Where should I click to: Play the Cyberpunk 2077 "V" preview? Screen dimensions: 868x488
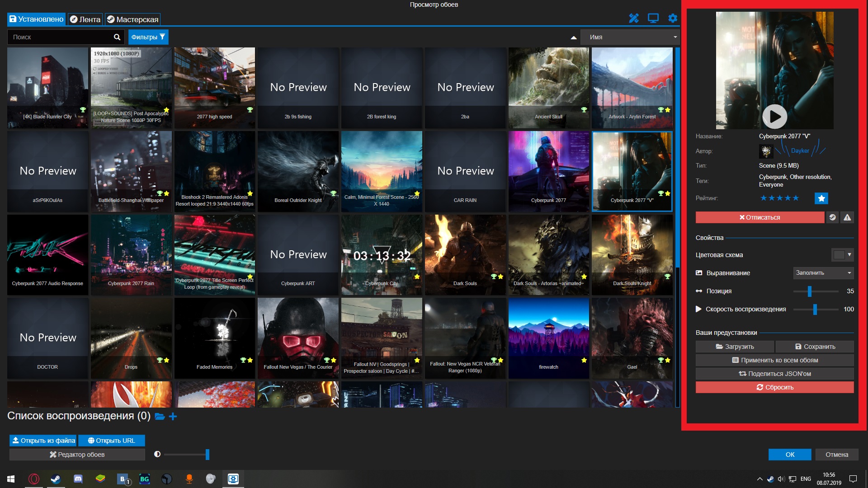click(775, 117)
